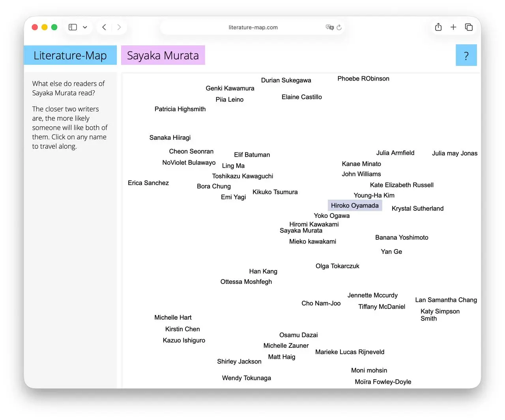Viewport: 505px width, 420px height.
Task: Choose Piia Leino on the map
Action: [x=230, y=99]
